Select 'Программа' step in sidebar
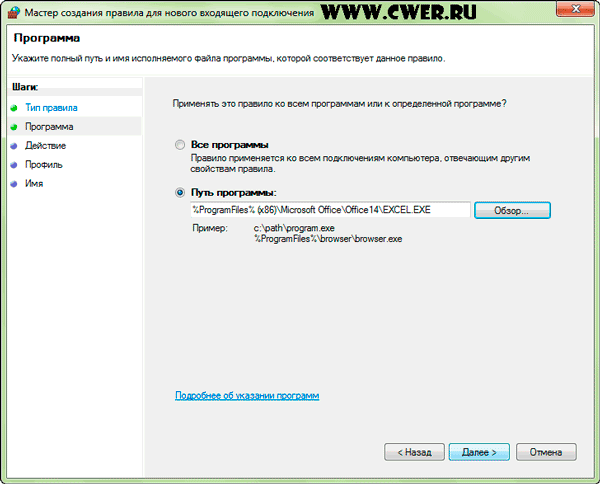This screenshot has width=600, height=484. click(49, 127)
